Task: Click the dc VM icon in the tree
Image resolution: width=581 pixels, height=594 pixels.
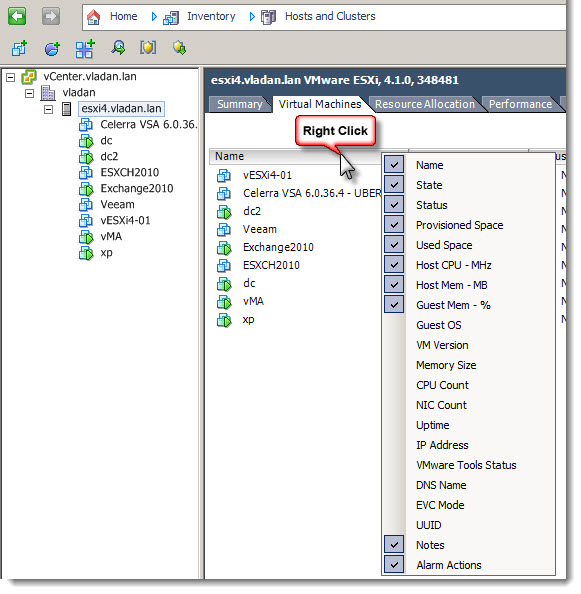Action: coord(86,141)
